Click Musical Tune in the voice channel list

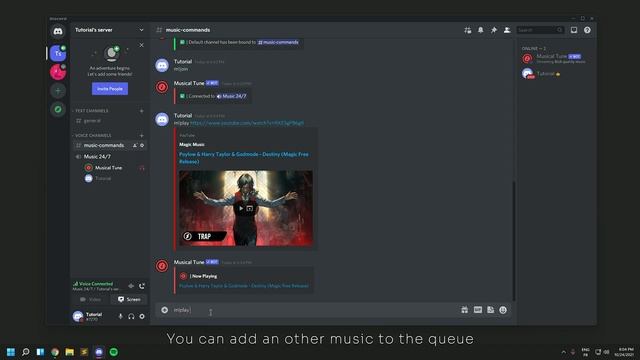[x=109, y=168]
